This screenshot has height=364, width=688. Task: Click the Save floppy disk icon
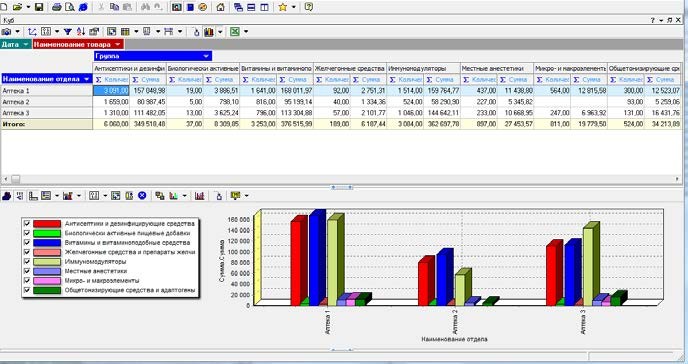[39, 7]
